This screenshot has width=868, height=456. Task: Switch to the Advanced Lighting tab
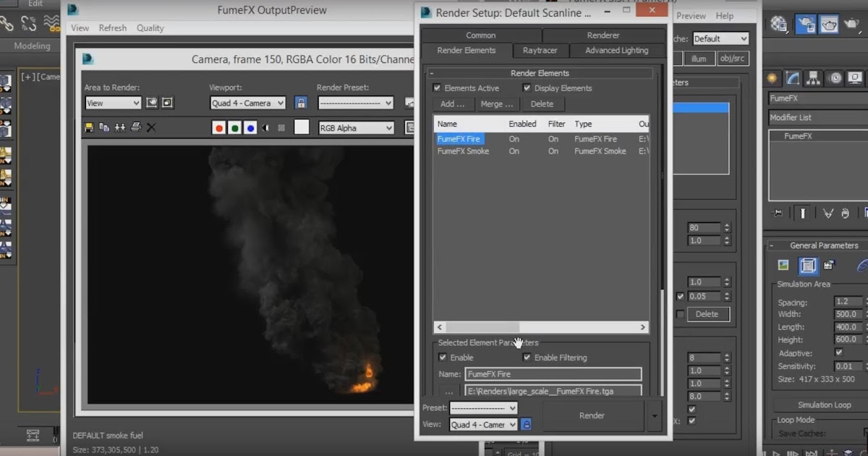click(617, 50)
